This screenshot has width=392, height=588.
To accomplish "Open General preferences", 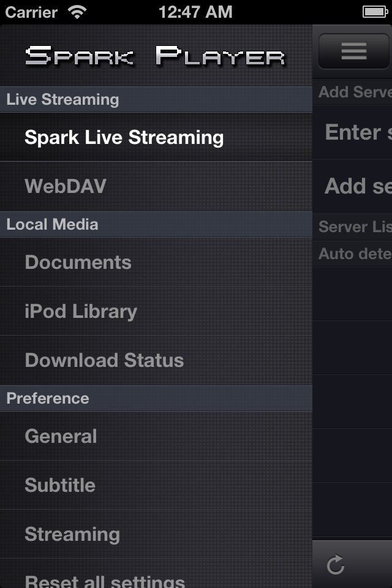I will (156, 436).
